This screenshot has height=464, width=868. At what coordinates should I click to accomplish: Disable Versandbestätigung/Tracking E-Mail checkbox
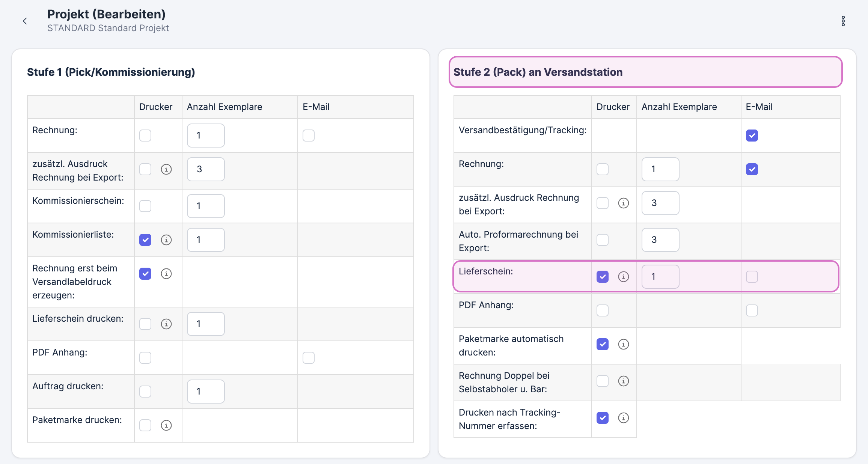[752, 136]
